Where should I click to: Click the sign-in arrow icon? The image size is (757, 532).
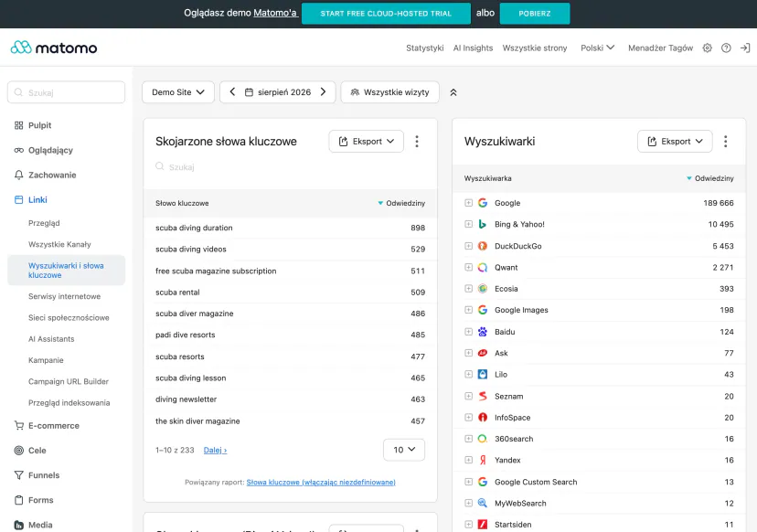point(745,48)
